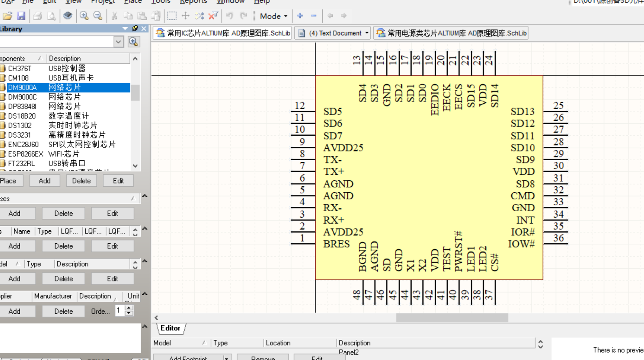
Task: Remove part with blue minus icon
Action: (314, 16)
